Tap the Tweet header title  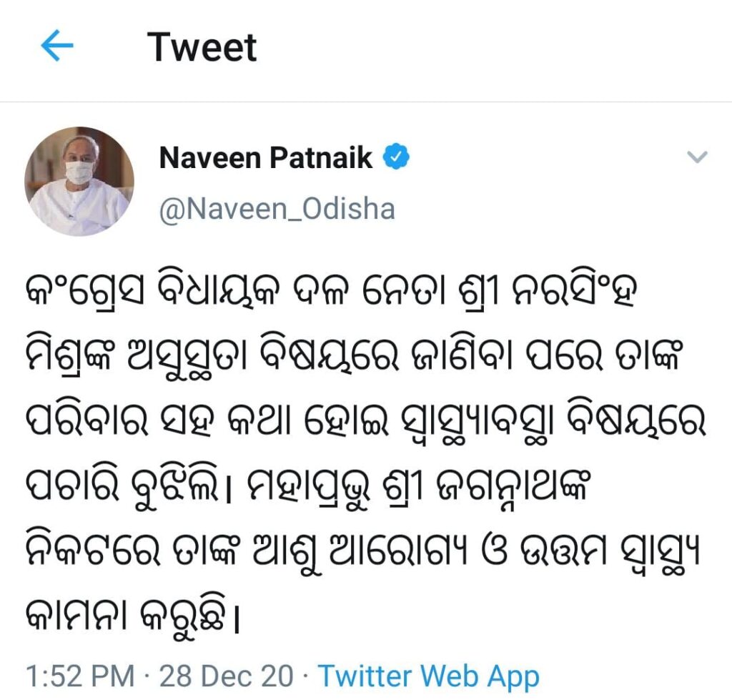pos(202,47)
